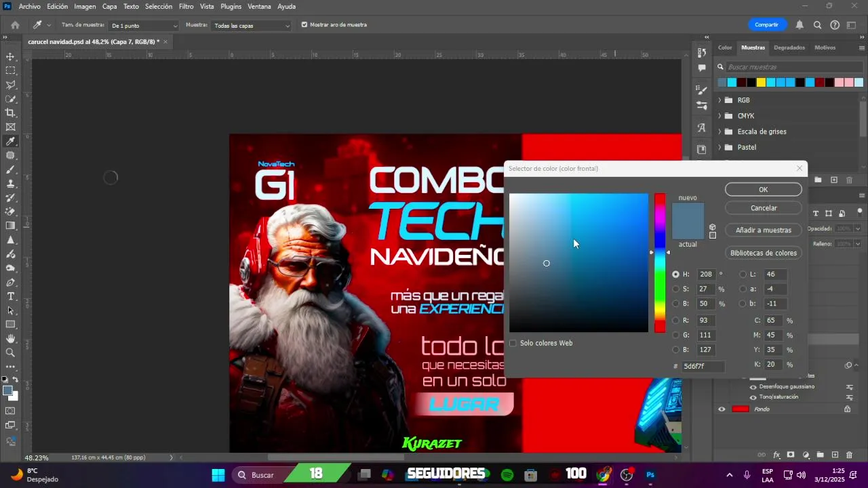868x488 pixels.
Task: Click Añadir a muestras button
Action: 764,230
